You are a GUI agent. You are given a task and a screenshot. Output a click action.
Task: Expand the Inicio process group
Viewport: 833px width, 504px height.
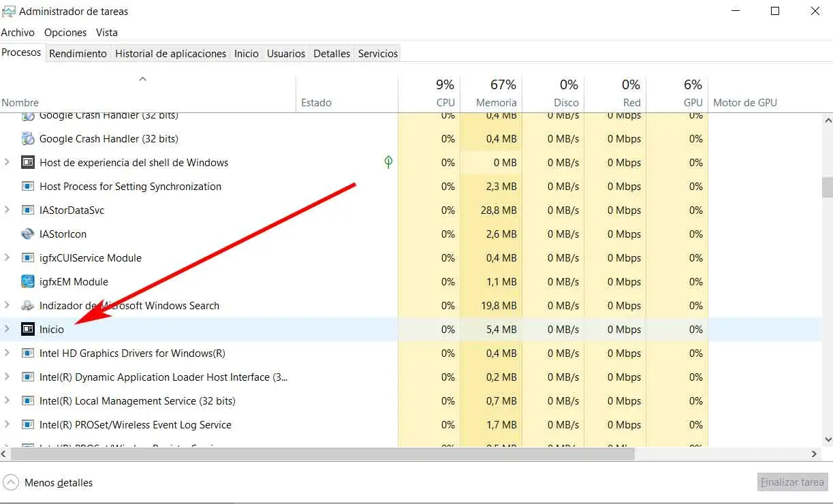pos(7,330)
